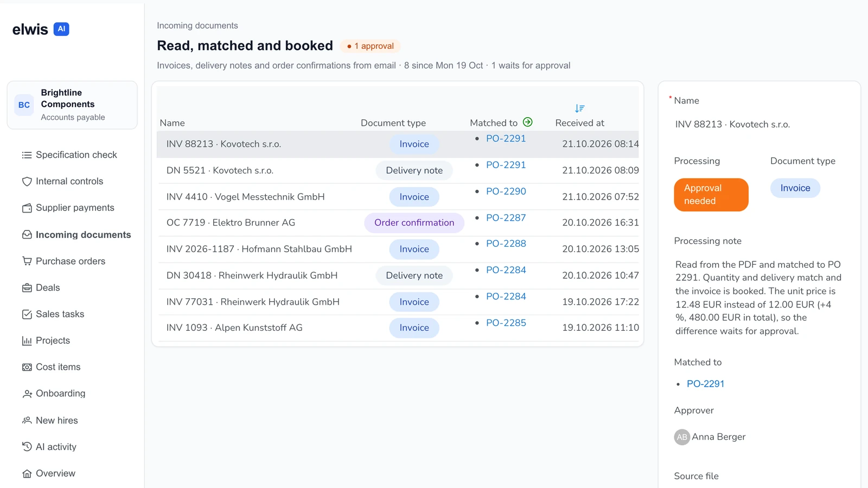Viewport: 868px width, 488px height.
Task: Click the Sales tasks checkmark icon
Action: pyautogui.click(x=27, y=314)
